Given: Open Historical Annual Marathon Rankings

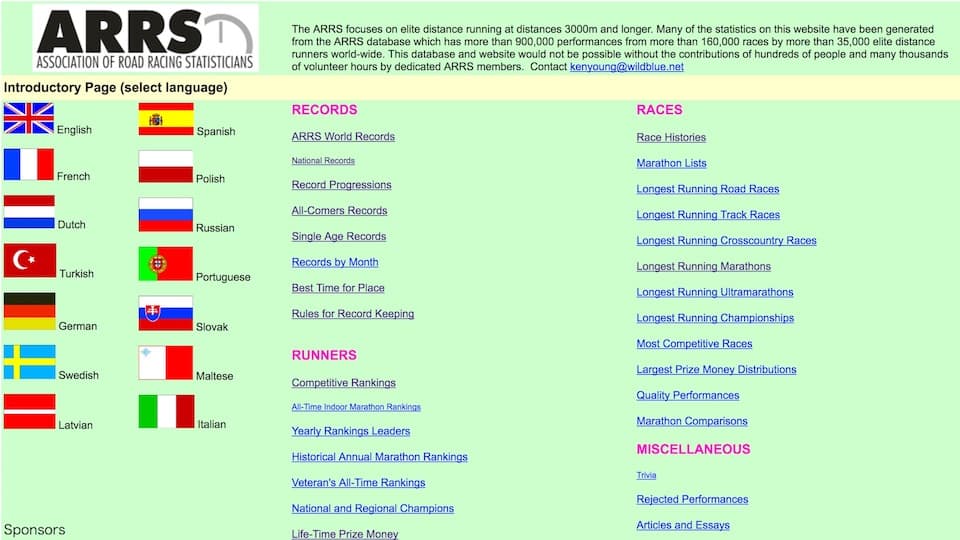Looking at the screenshot, I should (380, 457).
